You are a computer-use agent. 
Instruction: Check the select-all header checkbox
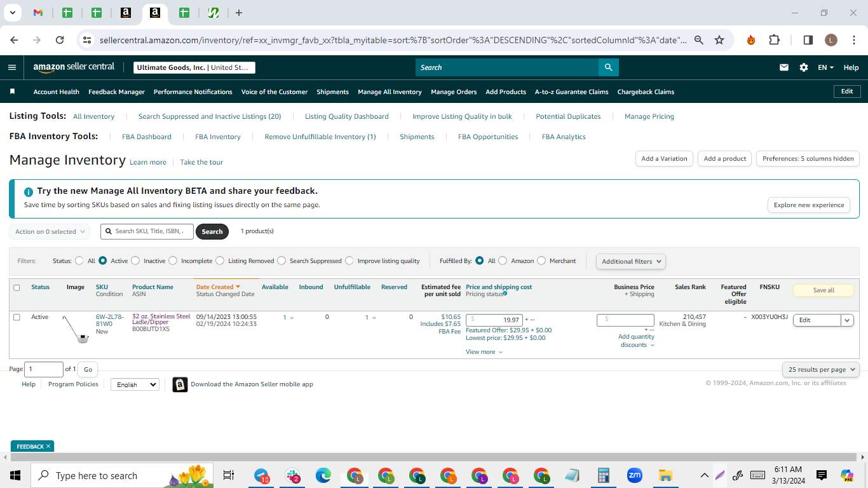point(17,288)
